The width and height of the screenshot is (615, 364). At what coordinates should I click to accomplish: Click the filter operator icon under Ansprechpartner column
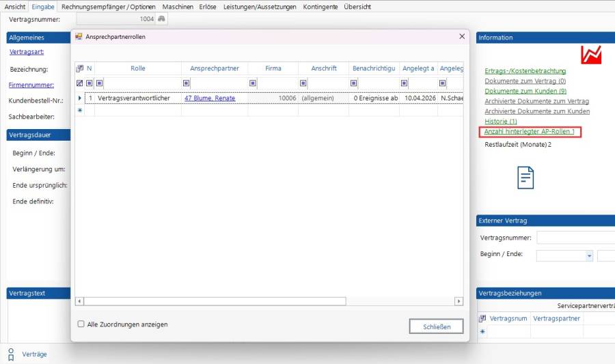click(186, 83)
